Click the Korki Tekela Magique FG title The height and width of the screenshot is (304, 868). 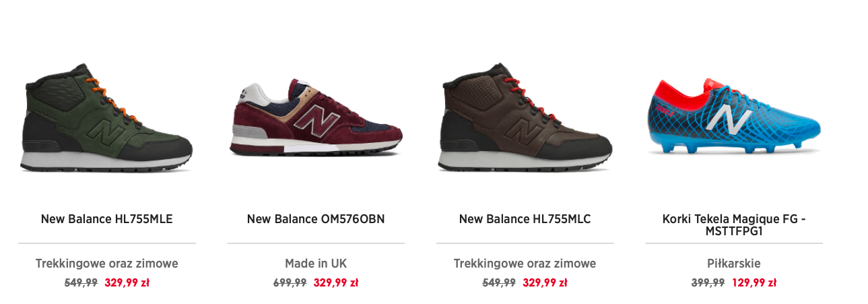(734, 225)
